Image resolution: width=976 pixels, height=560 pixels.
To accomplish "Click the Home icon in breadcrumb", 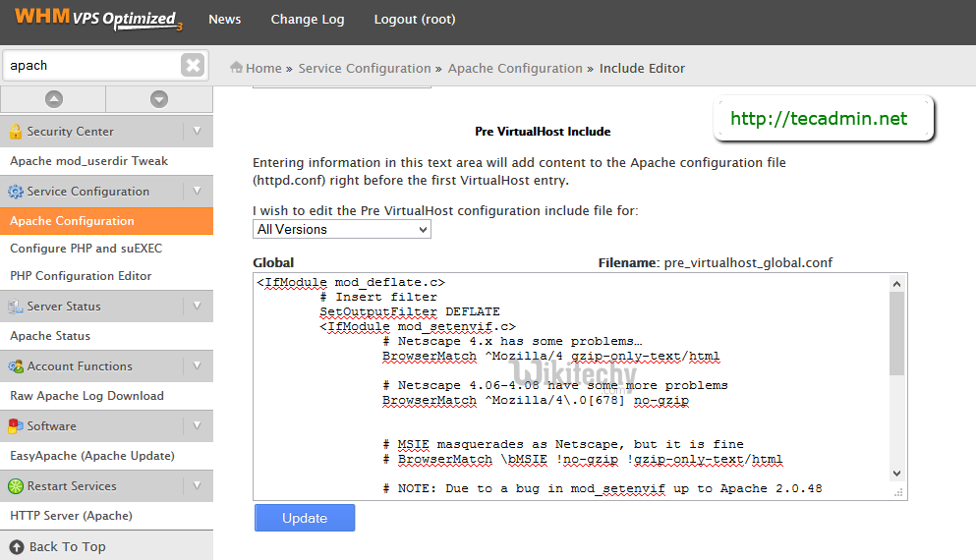I will (x=236, y=68).
